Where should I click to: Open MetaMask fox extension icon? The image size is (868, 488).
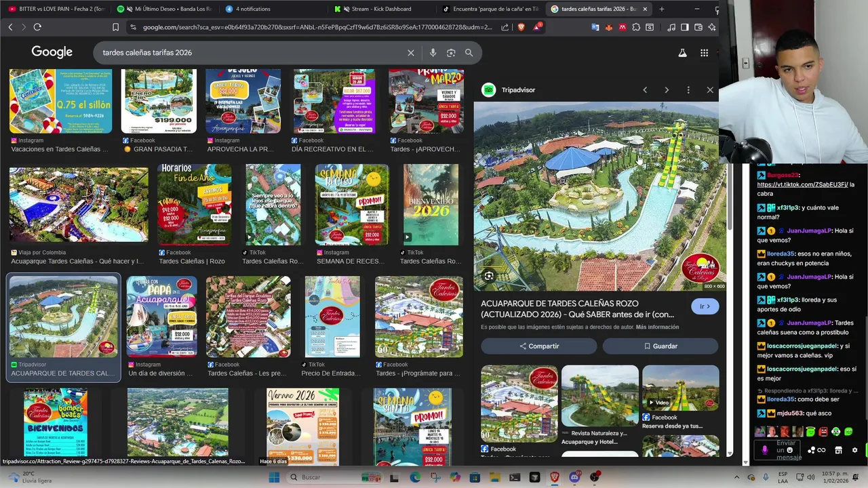(x=609, y=27)
